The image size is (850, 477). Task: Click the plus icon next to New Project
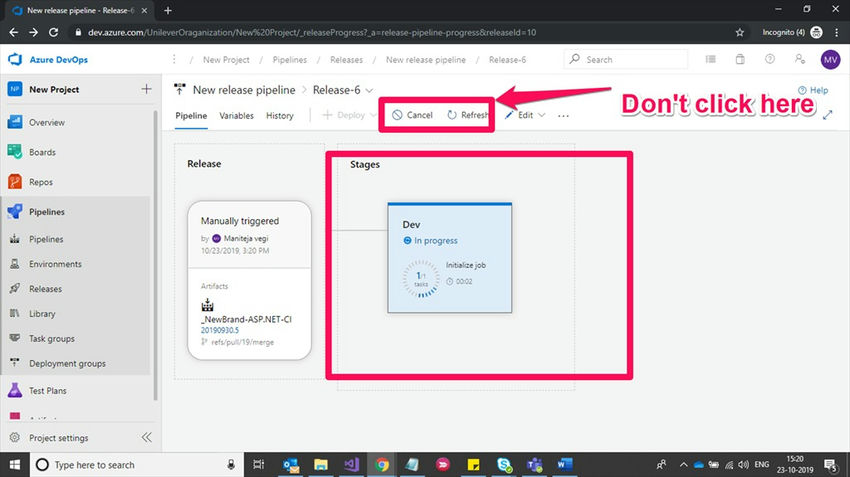coord(146,89)
